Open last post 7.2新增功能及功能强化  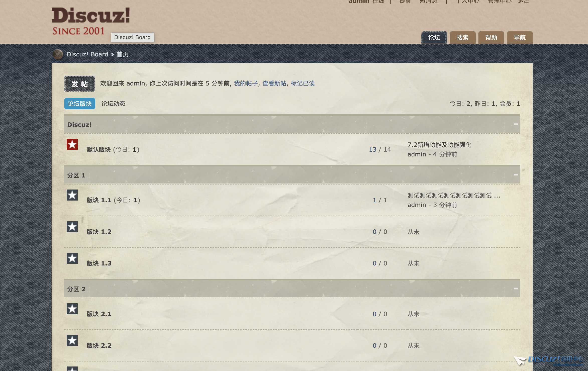(x=439, y=145)
